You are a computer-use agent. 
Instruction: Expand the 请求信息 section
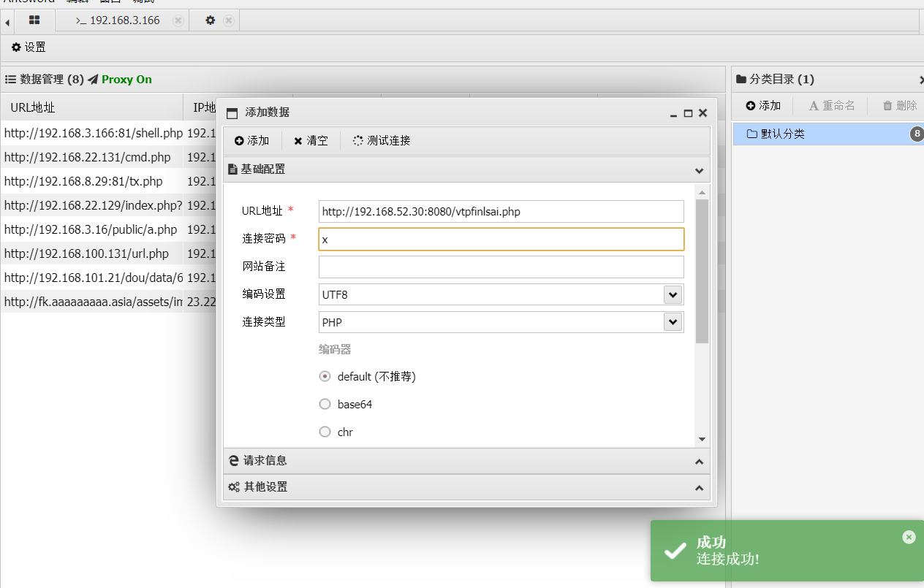coord(466,460)
